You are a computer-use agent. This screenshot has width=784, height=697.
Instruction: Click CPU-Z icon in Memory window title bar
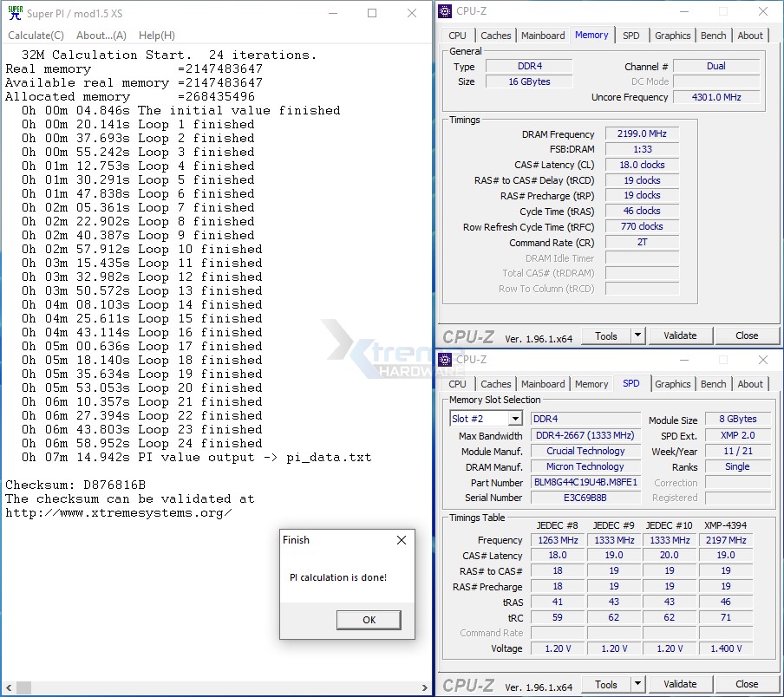coord(445,11)
